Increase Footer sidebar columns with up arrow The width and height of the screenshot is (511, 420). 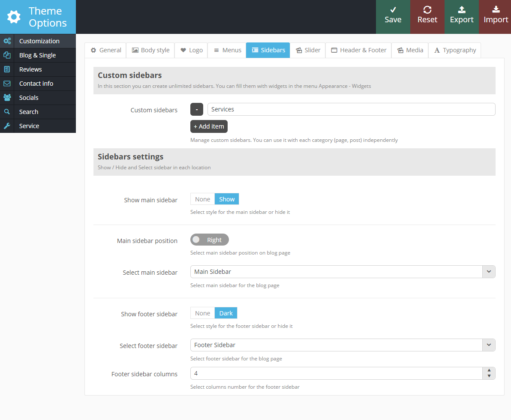[x=489, y=371]
